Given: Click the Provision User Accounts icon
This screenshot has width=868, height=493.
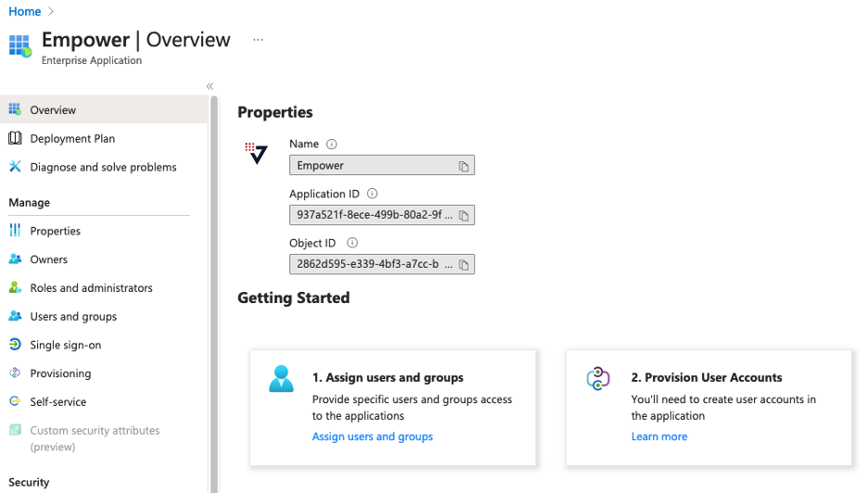Looking at the screenshot, I should point(598,378).
